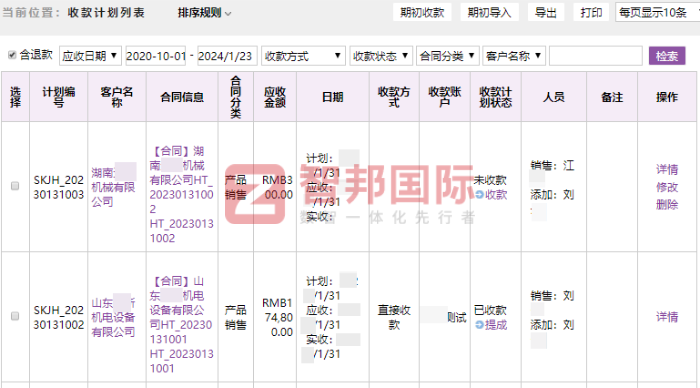Viewport: 700px width, 388px height.
Task: Click the 收款账户 column header
Action: pyautogui.click(x=445, y=97)
